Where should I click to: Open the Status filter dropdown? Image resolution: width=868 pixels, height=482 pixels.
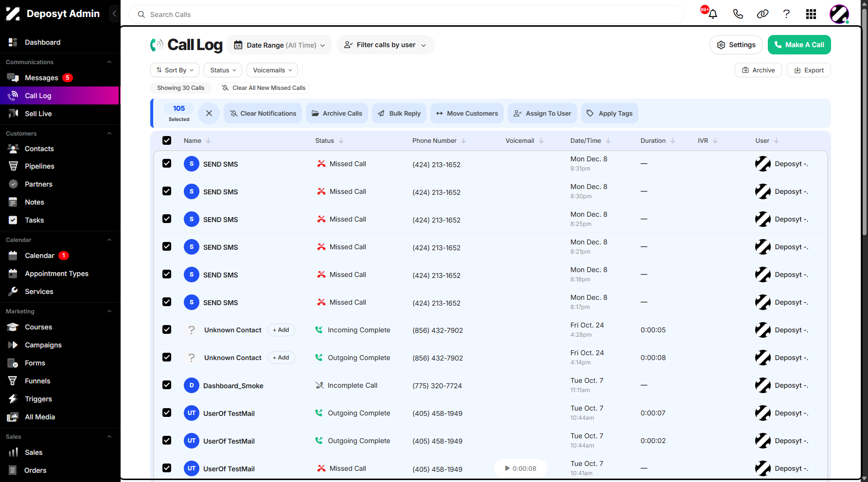point(223,70)
